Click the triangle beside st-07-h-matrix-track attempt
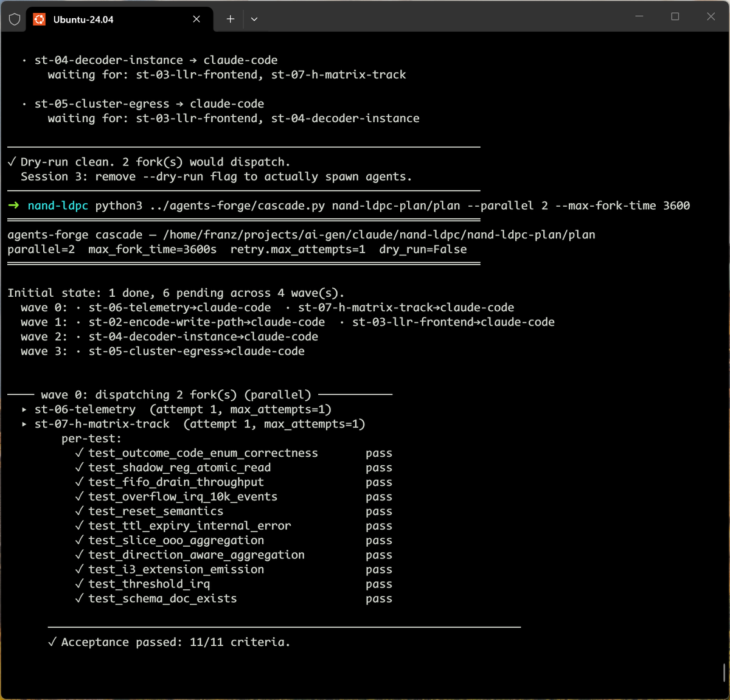The image size is (730, 700). (x=24, y=425)
